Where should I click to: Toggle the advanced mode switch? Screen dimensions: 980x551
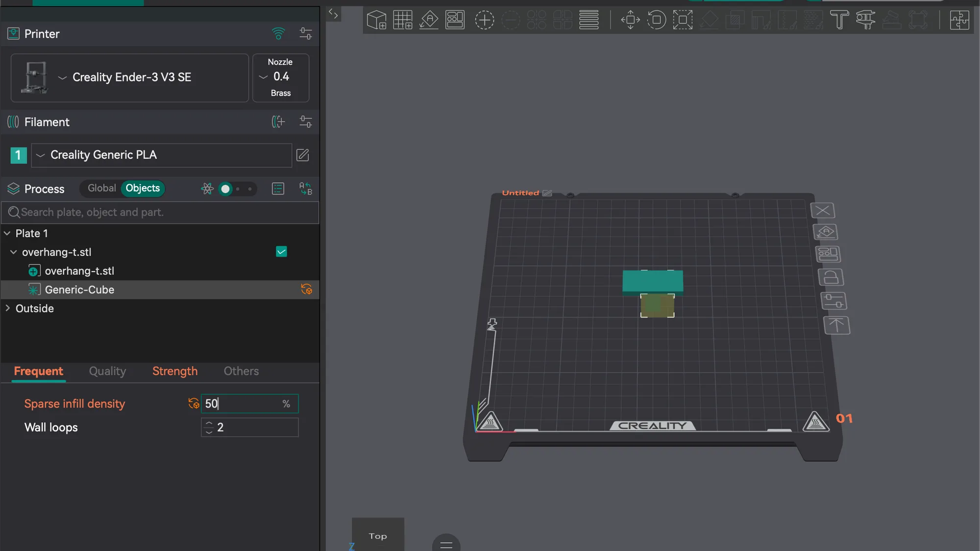237,189
